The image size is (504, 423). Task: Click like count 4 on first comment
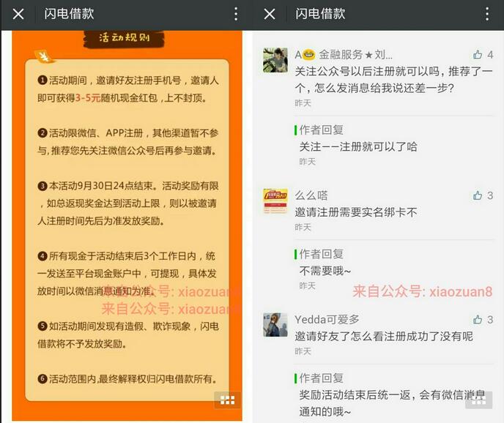490,55
